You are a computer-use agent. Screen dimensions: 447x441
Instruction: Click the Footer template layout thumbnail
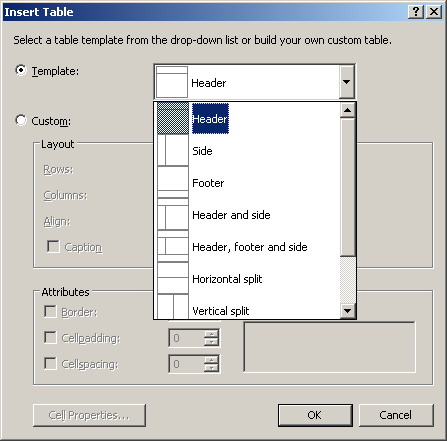pyautogui.click(x=173, y=182)
